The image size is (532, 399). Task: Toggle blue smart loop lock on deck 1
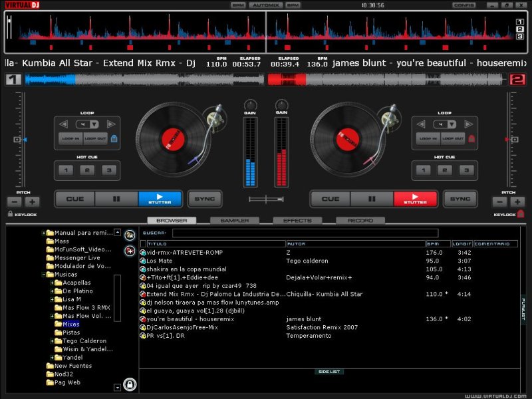(x=114, y=138)
